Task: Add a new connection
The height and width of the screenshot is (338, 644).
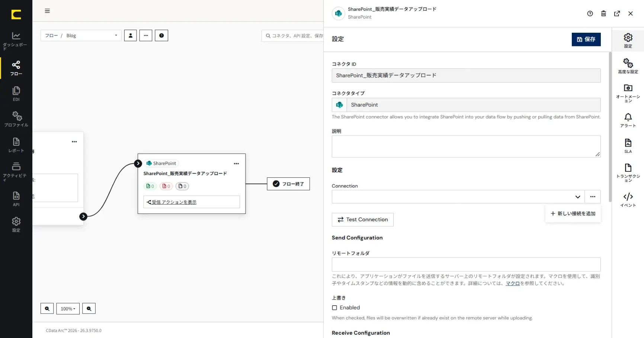Action: (573, 214)
